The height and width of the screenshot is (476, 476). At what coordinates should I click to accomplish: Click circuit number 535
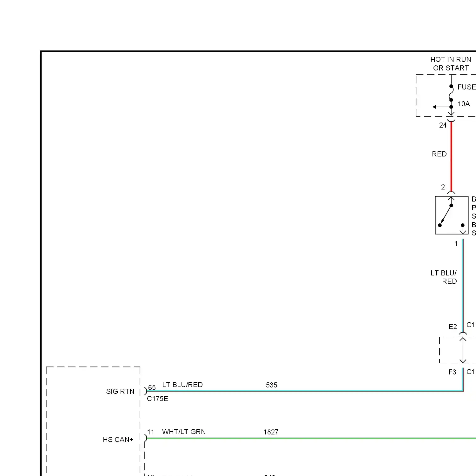tap(272, 385)
